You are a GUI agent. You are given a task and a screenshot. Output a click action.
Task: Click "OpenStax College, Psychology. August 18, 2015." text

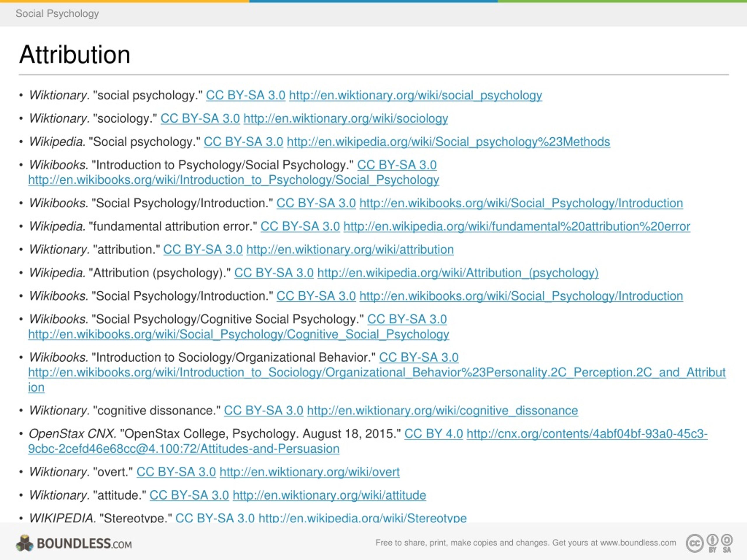pos(260,434)
